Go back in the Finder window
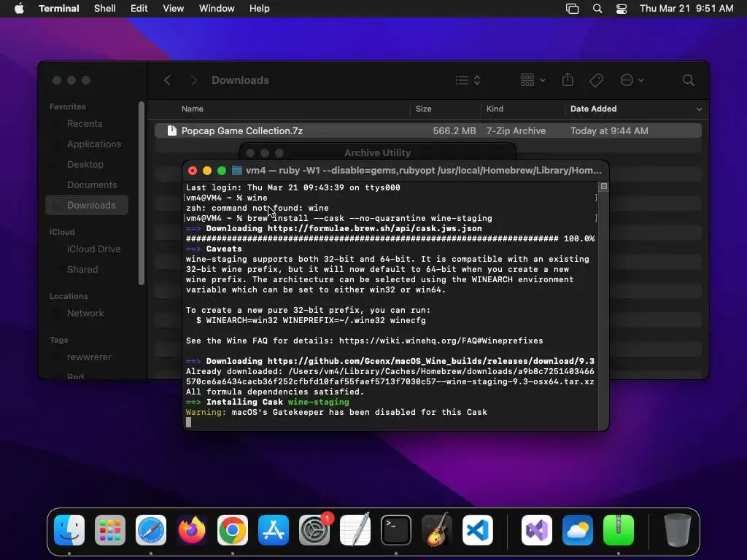The image size is (747, 560). (x=167, y=80)
